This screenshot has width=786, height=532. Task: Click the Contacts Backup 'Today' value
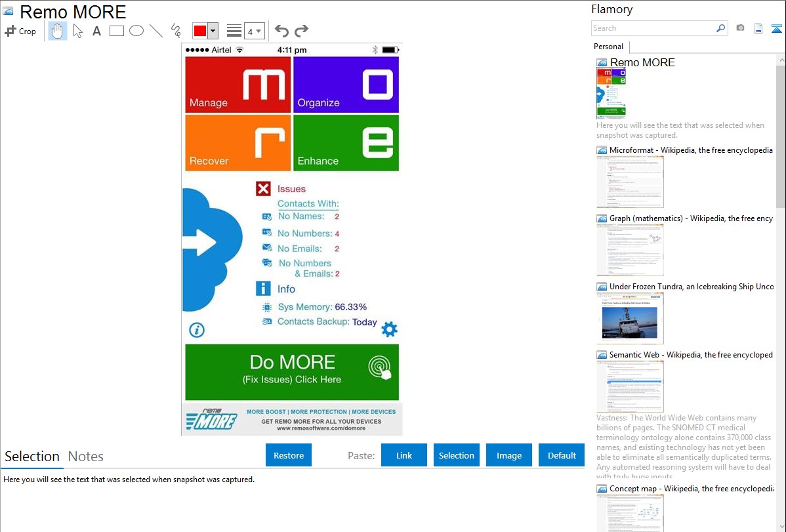click(364, 322)
